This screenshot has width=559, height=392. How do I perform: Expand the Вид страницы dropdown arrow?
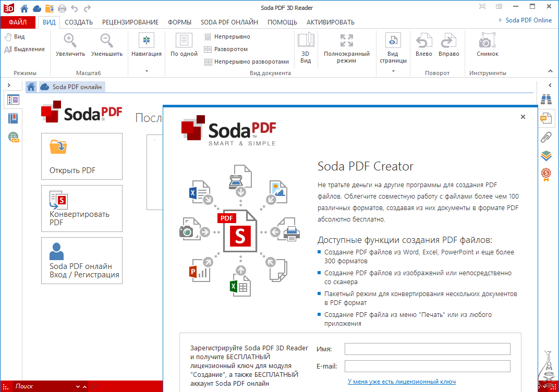click(x=393, y=71)
